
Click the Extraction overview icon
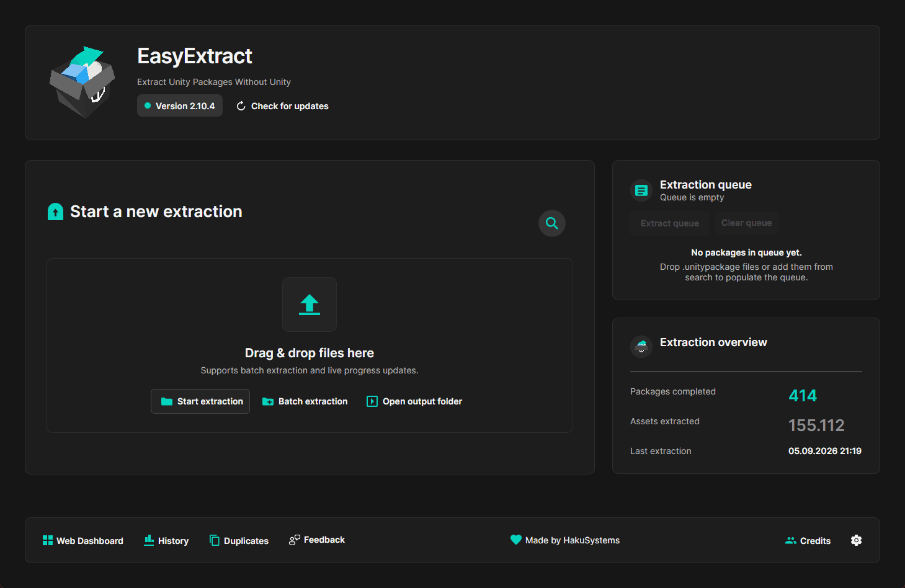click(641, 347)
